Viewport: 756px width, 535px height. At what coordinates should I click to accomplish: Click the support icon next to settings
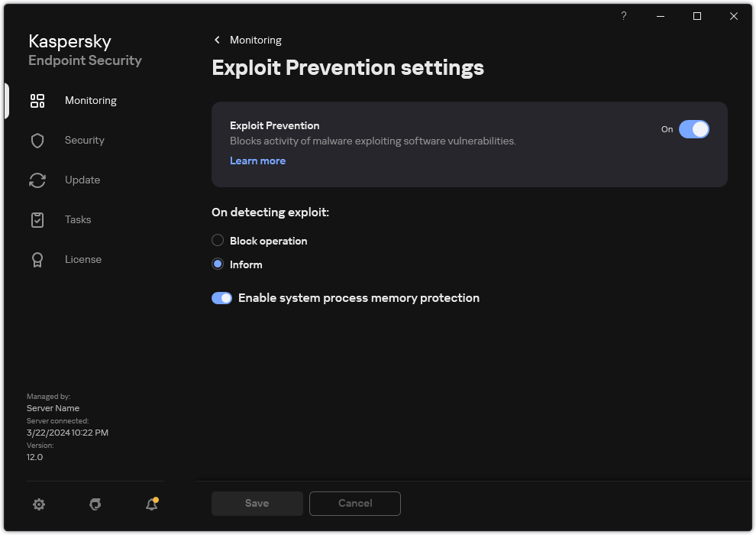95,504
